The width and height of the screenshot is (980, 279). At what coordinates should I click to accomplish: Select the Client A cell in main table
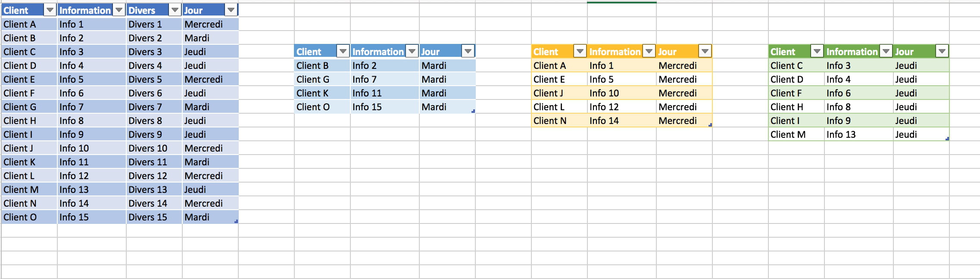tap(29, 24)
